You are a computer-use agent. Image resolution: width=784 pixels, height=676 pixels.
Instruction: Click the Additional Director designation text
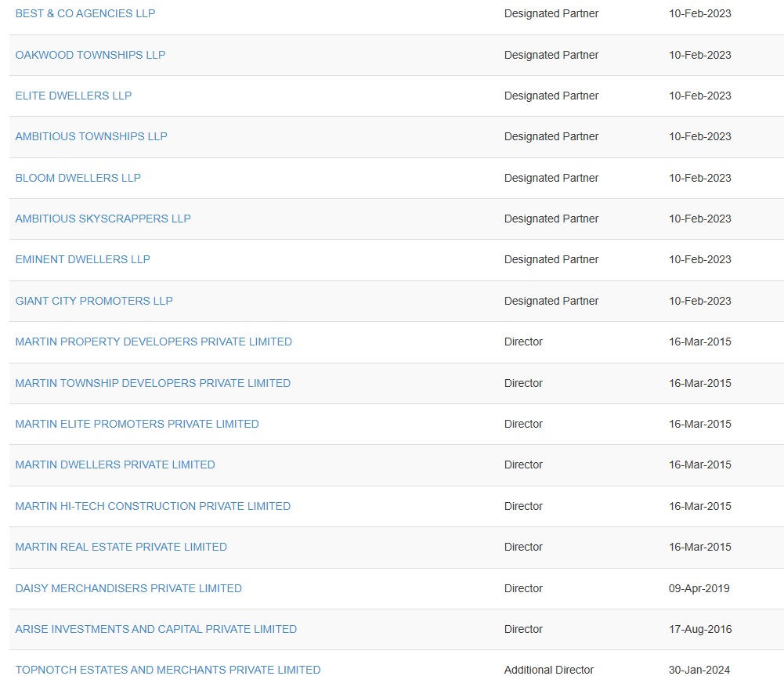[549, 670]
